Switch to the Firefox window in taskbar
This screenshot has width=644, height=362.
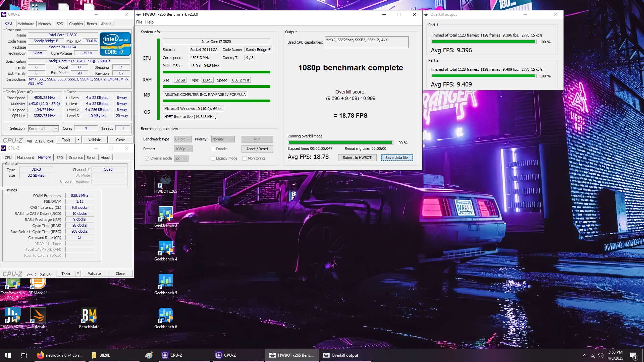(x=60, y=355)
